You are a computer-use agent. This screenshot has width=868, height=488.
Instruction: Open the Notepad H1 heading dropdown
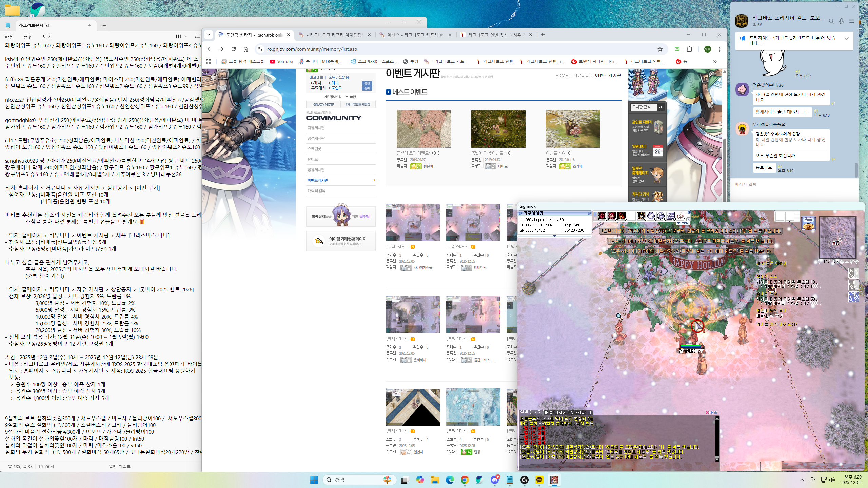click(x=181, y=36)
